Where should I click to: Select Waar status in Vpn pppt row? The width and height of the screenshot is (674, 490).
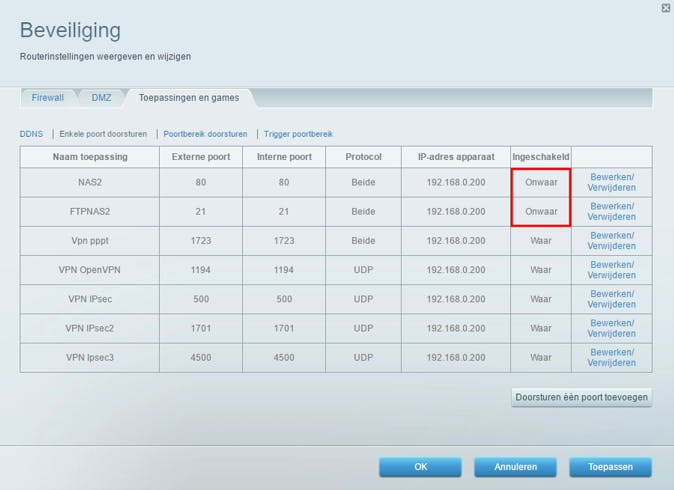(x=541, y=241)
